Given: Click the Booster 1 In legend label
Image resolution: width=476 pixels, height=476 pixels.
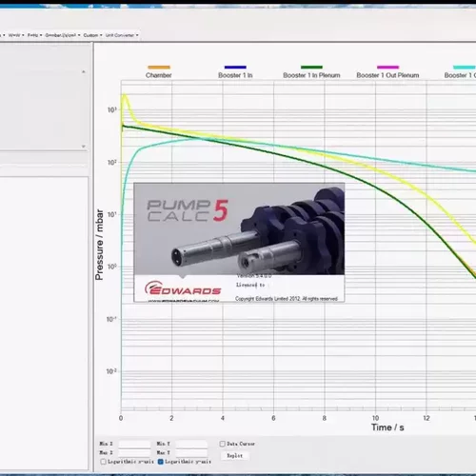Looking at the screenshot, I should click(235, 75).
